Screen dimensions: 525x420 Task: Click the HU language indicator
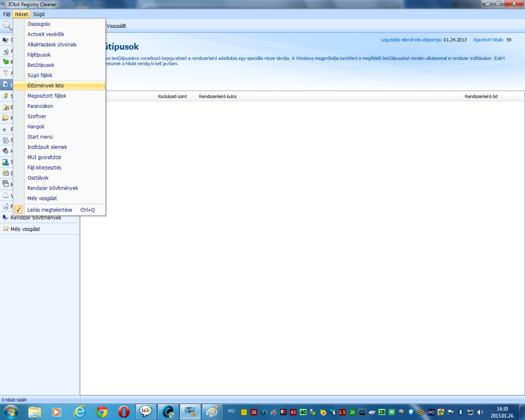pos(231,411)
